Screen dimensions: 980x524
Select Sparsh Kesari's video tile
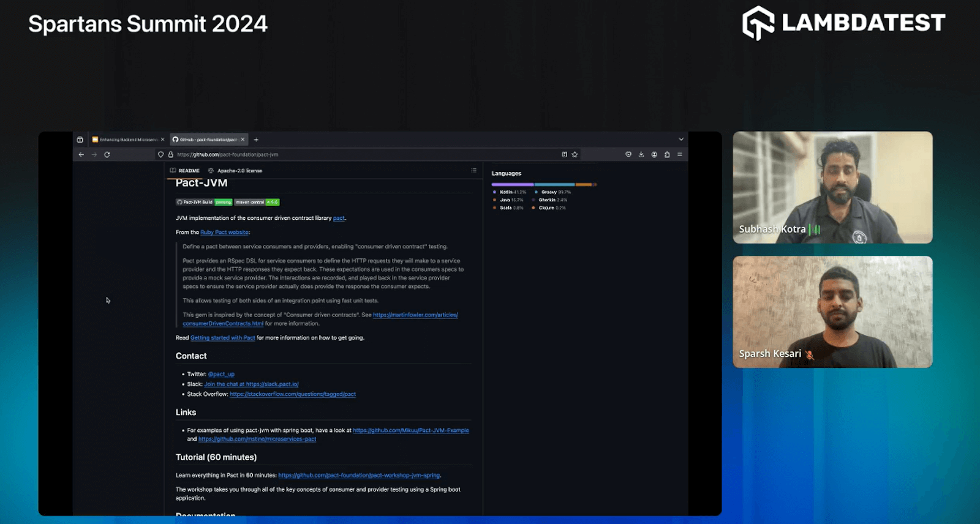coord(833,312)
